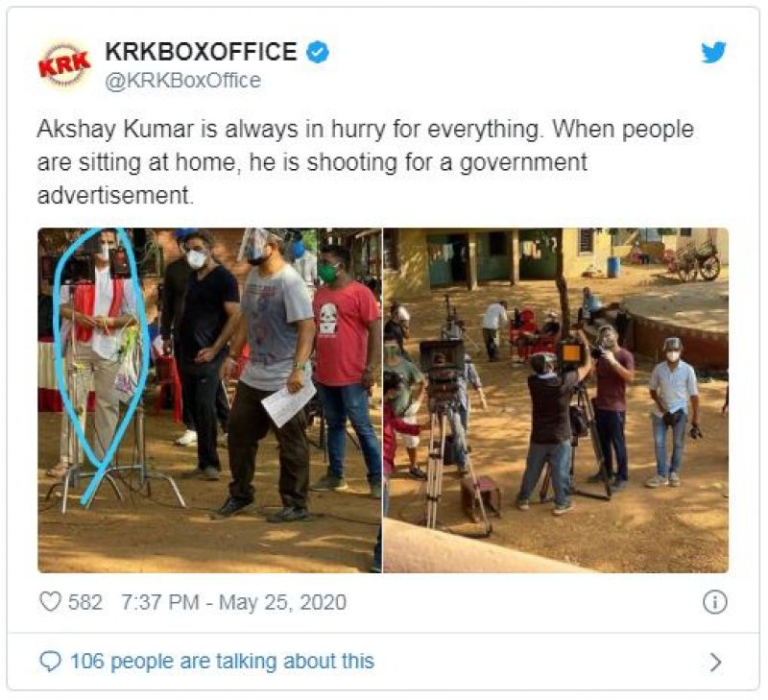Open the left photo with blue circle
Image resolution: width=768 pixels, height=700 pixels.
tap(209, 399)
